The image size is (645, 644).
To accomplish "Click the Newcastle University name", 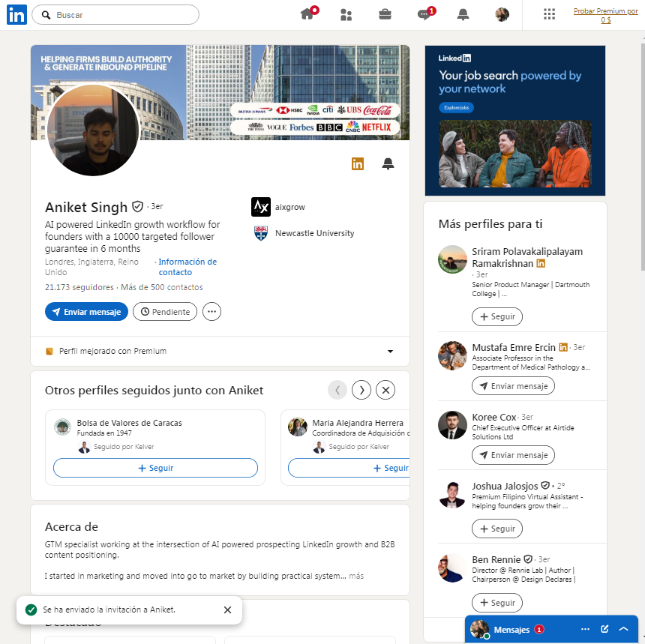I will click(x=315, y=233).
